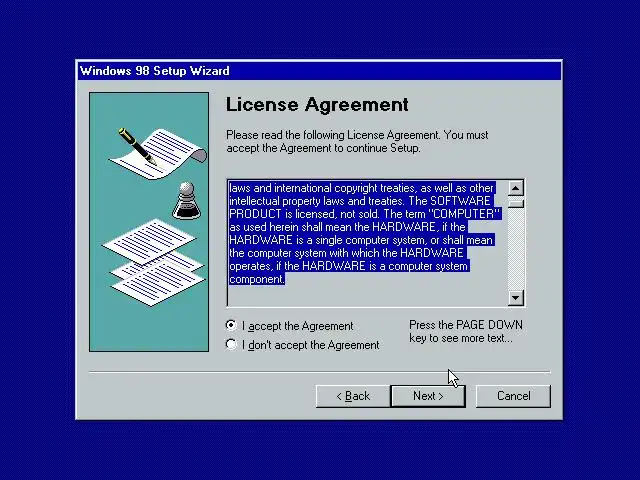This screenshot has width=640, height=480.
Task: Click the pen and paper illustration
Action: coord(158,153)
